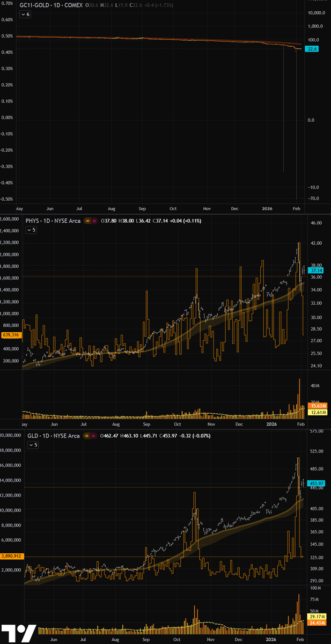This screenshot has width=331, height=644.
Task: Click the pink approx-equal icon on PHYS chart
Action: tap(95, 221)
